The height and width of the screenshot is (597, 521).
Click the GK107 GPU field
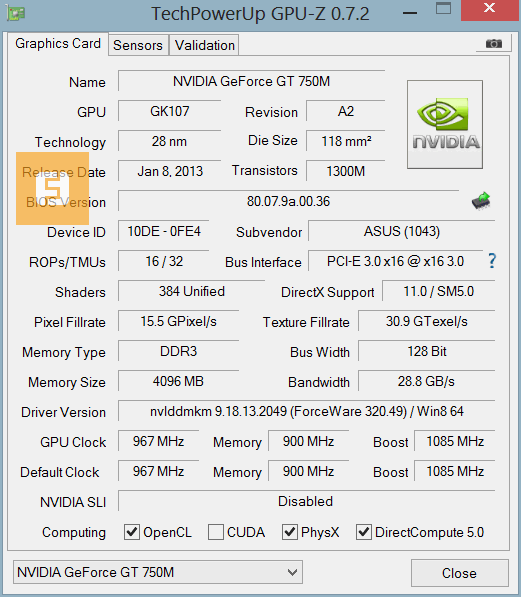coord(169,111)
